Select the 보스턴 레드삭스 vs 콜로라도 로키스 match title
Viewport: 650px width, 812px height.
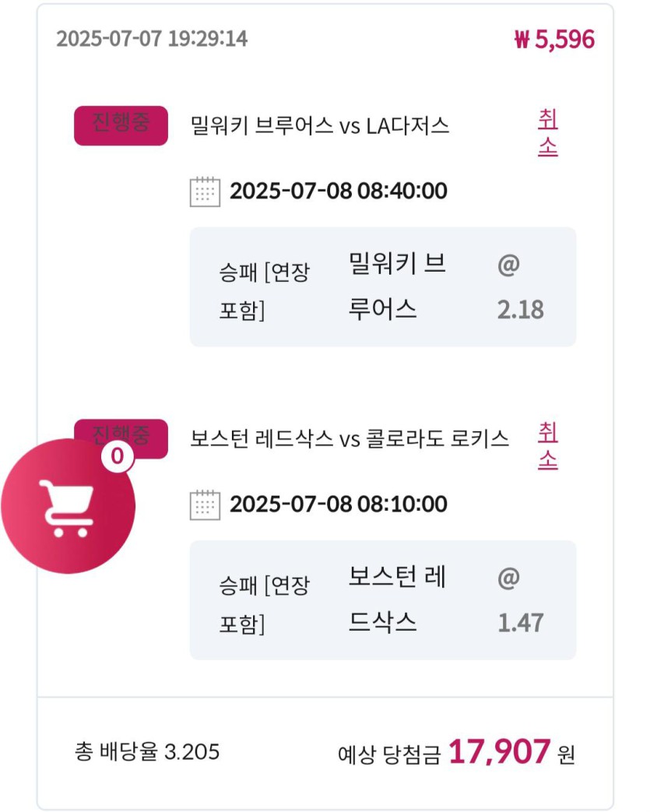(350, 439)
